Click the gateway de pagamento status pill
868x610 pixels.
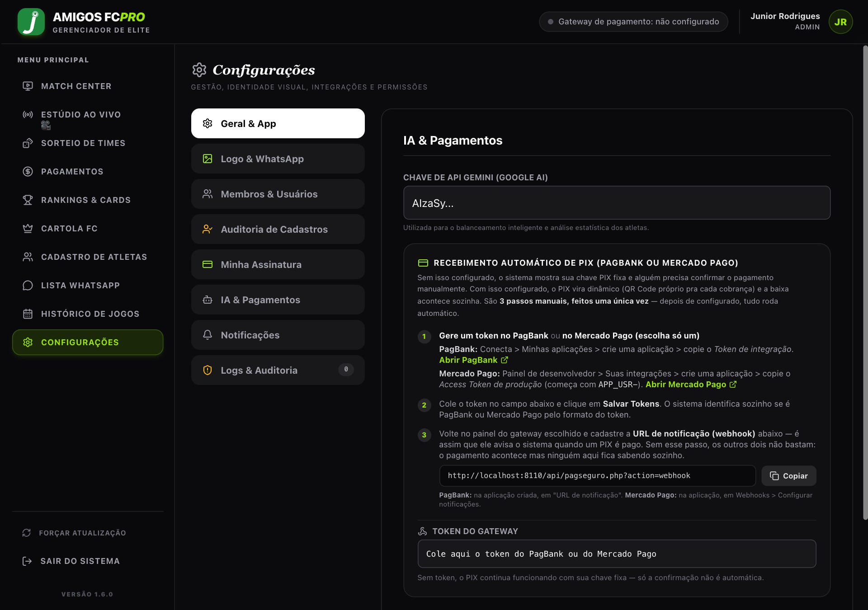[x=633, y=22]
